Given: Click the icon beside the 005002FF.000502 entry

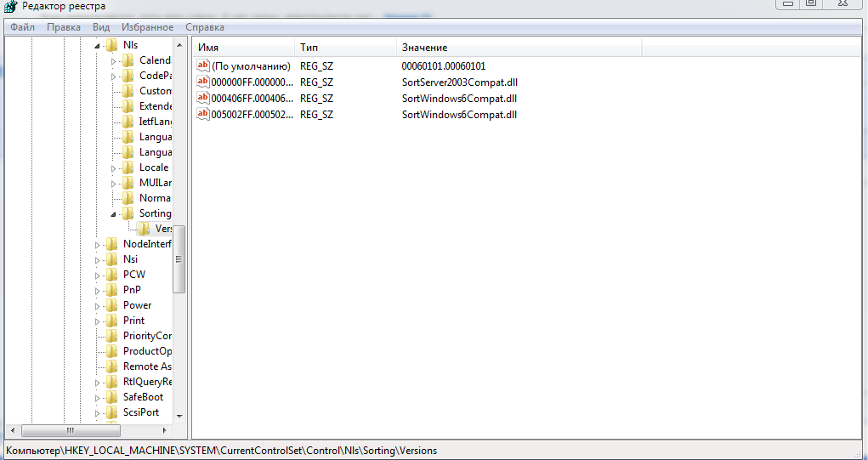Looking at the screenshot, I should coord(202,115).
